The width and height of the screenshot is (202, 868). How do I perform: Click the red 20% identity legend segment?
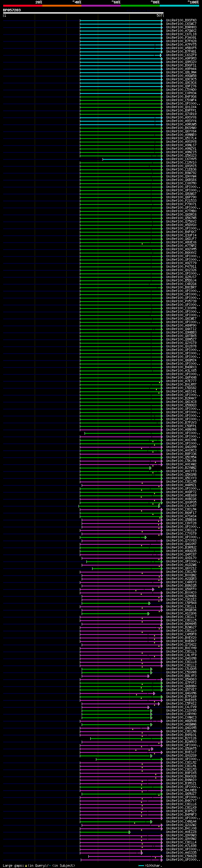[23, 6]
